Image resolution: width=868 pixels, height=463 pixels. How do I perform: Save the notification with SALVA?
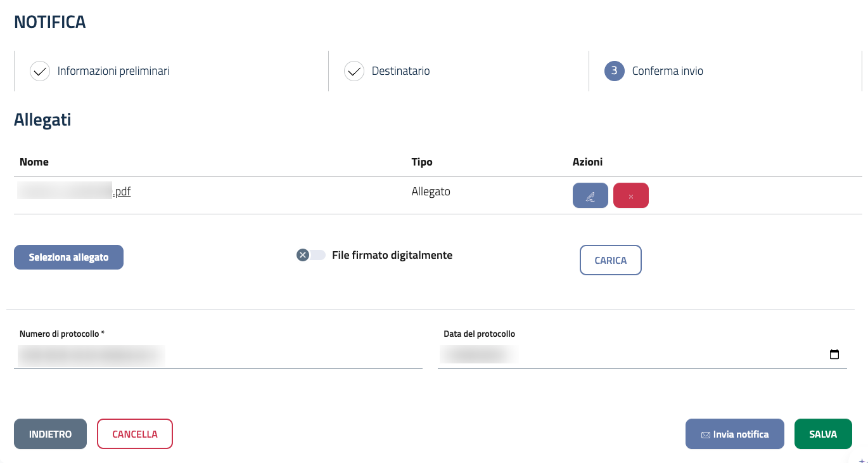pos(822,434)
